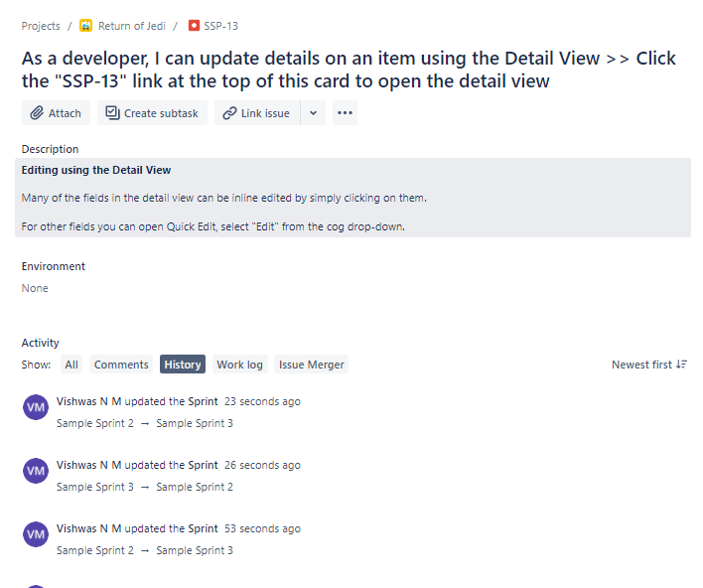The height and width of the screenshot is (588, 703).
Task: Click 'Sample Sprint 2' new value in 26 seconds entry
Action: pos(195,487)
